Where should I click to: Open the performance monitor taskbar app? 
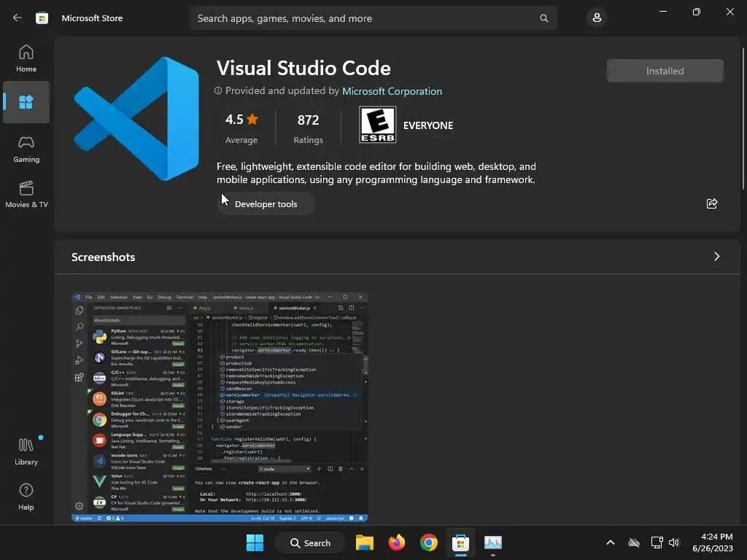click(493, 542)
